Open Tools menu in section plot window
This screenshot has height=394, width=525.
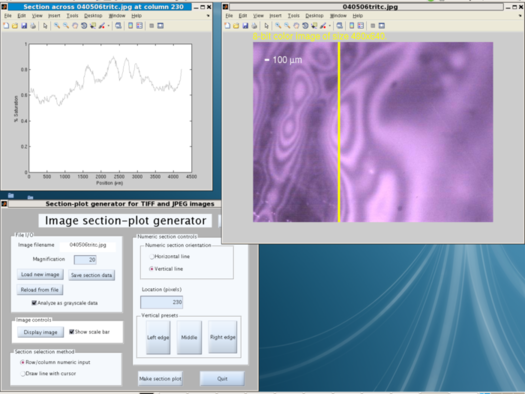point(72,16)
